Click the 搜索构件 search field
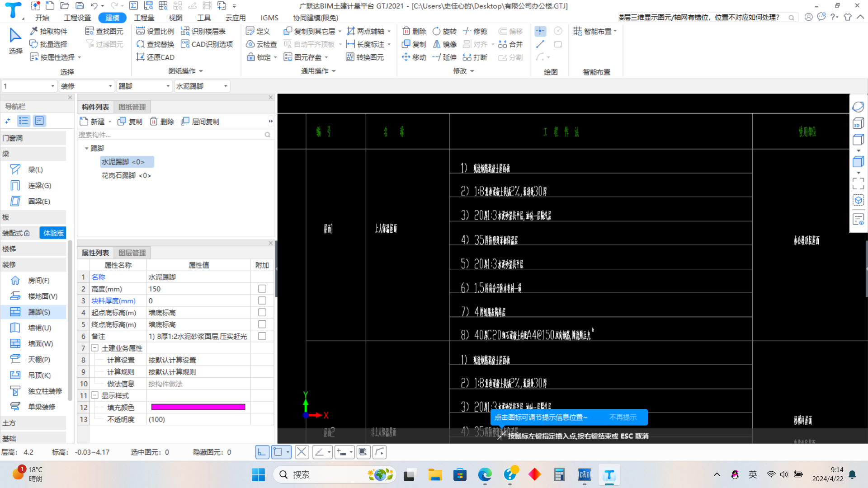The image size is (868, 488). (175, 135)
